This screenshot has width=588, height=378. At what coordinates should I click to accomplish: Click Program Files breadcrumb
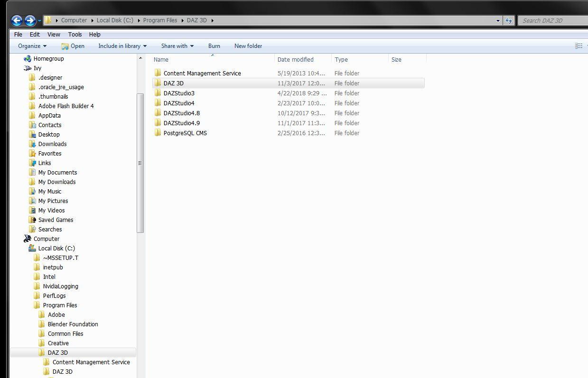pos(160,20)
